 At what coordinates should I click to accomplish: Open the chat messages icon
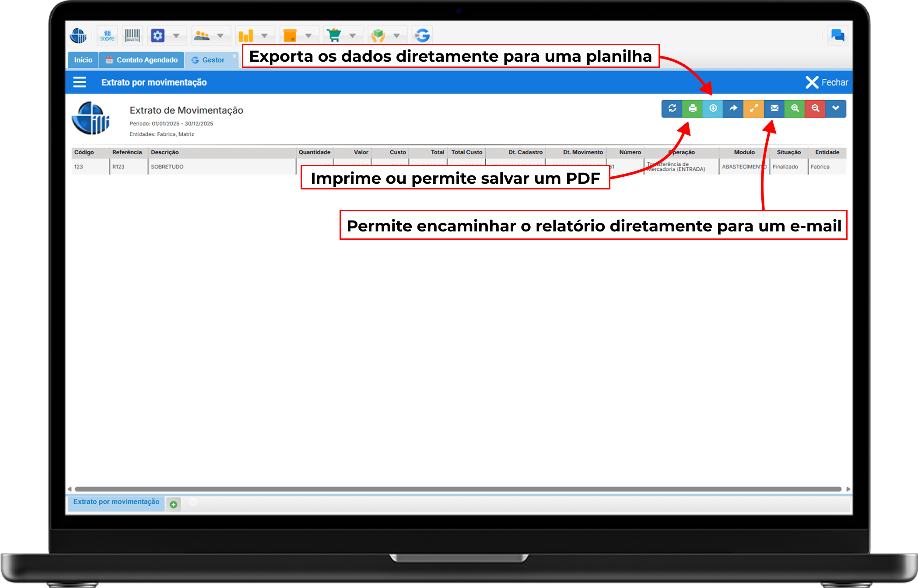tap(837, 35)
